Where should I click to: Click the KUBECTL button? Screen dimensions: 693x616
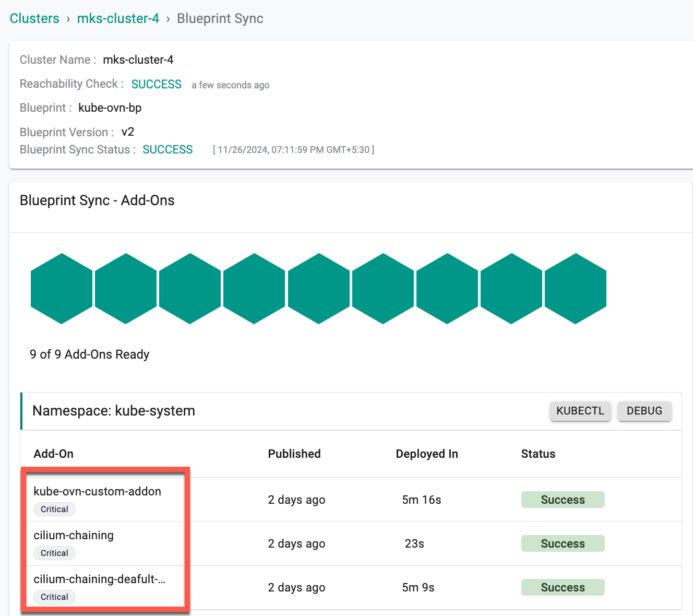click(x=580, y=411)
